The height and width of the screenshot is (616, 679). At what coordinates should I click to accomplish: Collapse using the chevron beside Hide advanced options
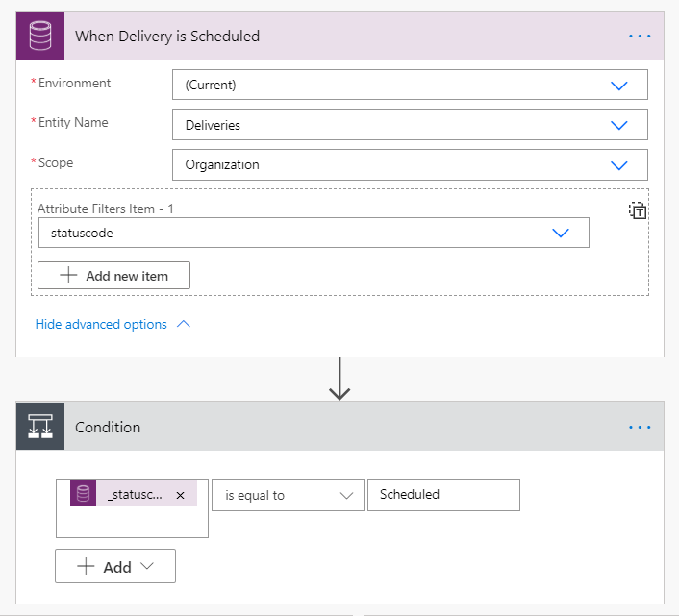coord(184,325)
